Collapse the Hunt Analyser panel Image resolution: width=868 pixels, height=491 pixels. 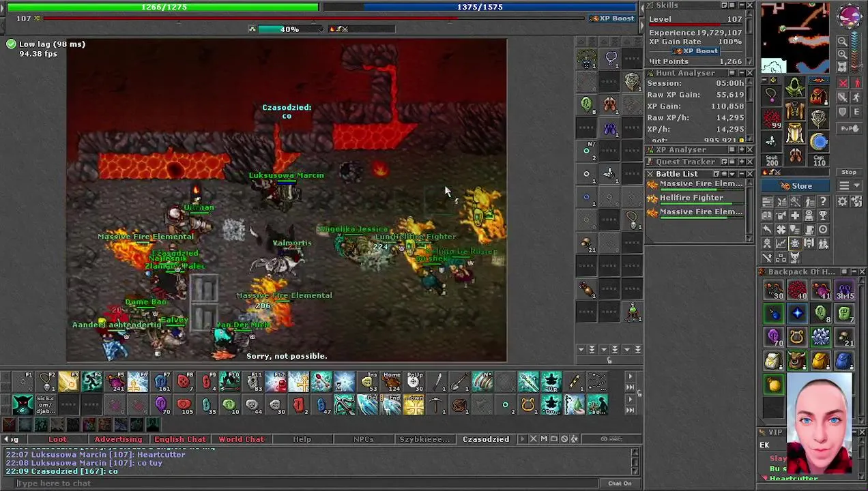(742, 73)
